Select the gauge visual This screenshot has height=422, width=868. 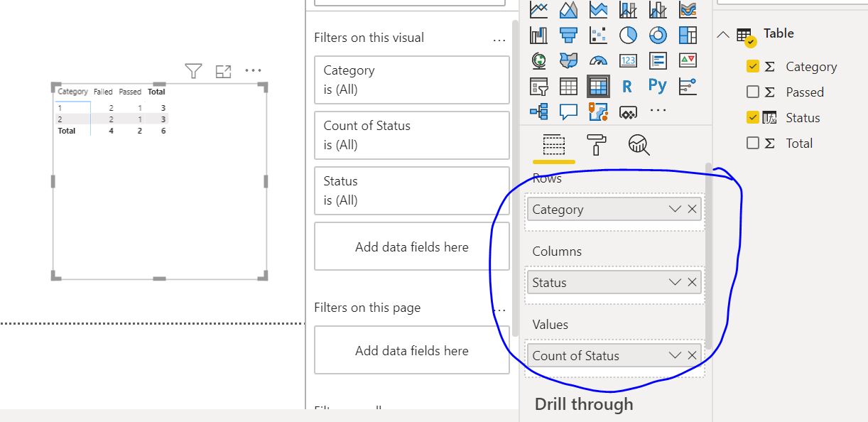[598, 60]
